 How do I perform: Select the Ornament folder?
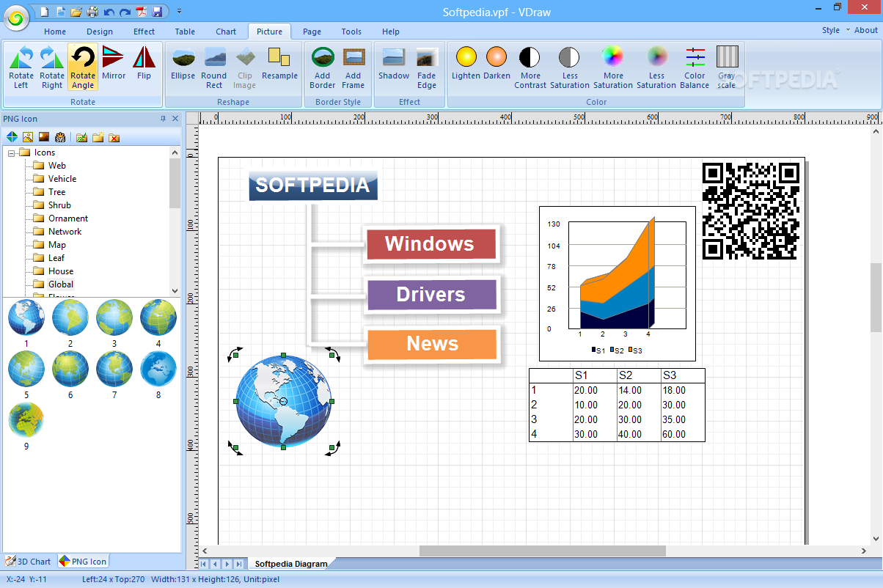[68, 218]
